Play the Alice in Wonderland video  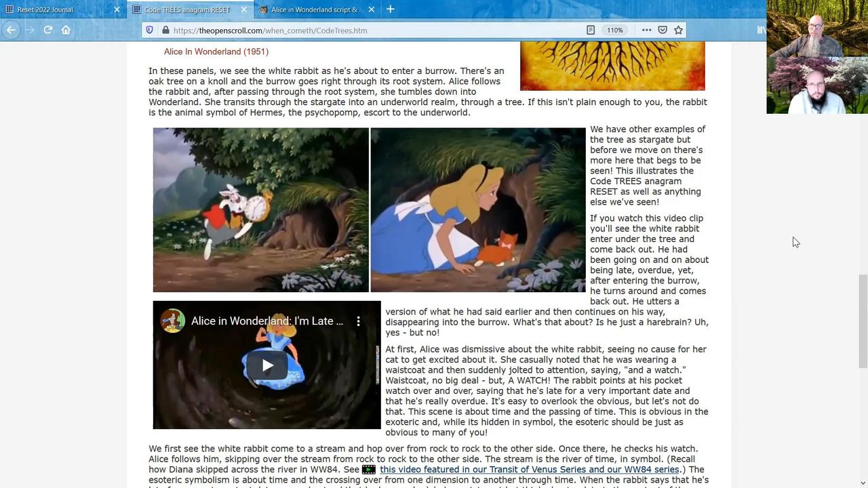[x=267, y=366]
